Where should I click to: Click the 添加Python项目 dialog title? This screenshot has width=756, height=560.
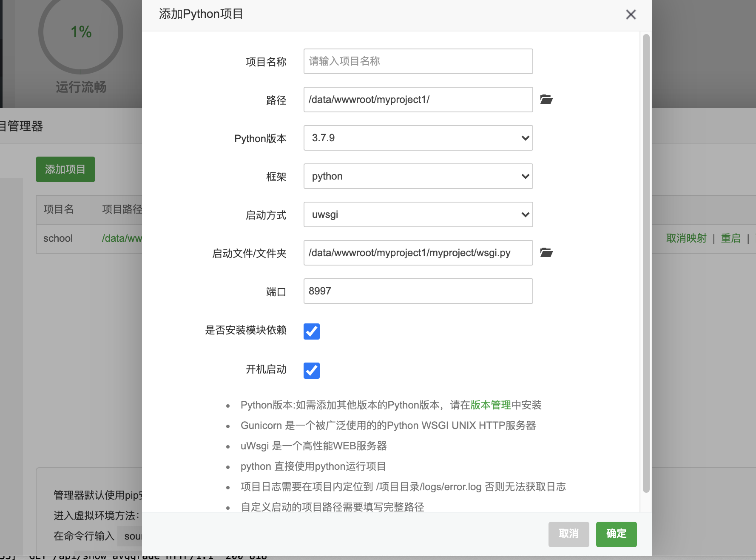(201, 14)
